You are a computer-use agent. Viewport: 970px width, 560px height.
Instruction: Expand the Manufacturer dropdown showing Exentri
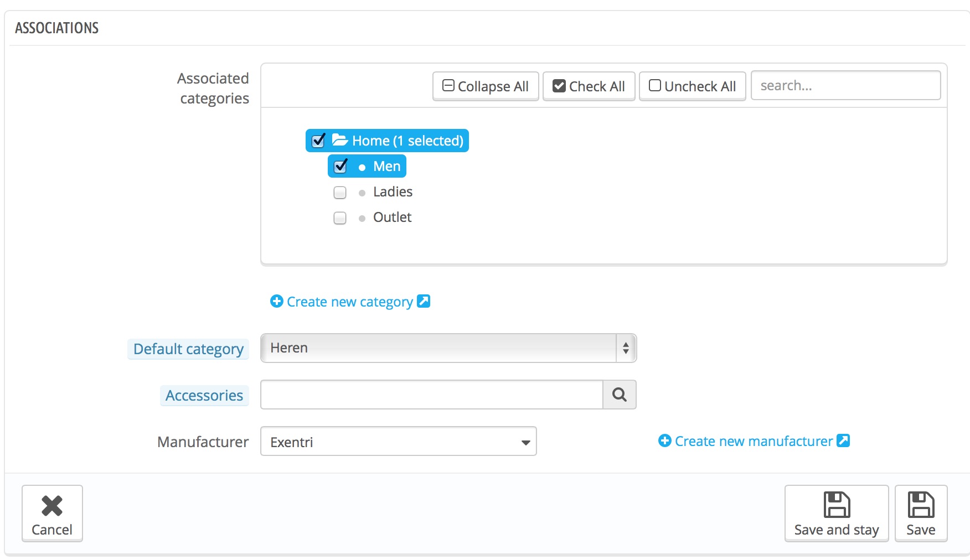pyautogui.click(x=398, y=442)
